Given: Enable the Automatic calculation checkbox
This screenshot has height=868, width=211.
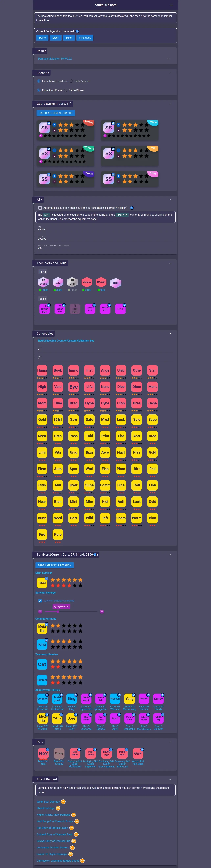Looking at the screenshot, I should [x=40, y=208].
